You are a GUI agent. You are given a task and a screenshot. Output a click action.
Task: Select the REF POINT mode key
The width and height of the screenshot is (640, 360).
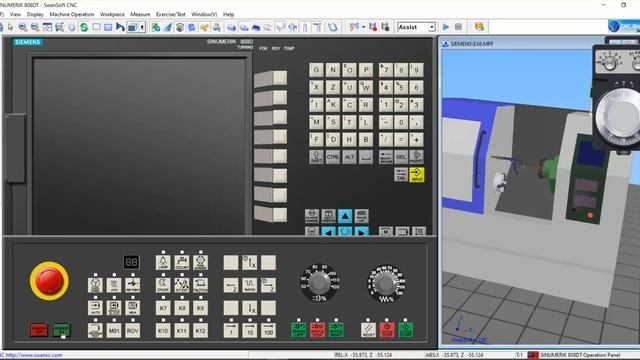coord(133,285)
